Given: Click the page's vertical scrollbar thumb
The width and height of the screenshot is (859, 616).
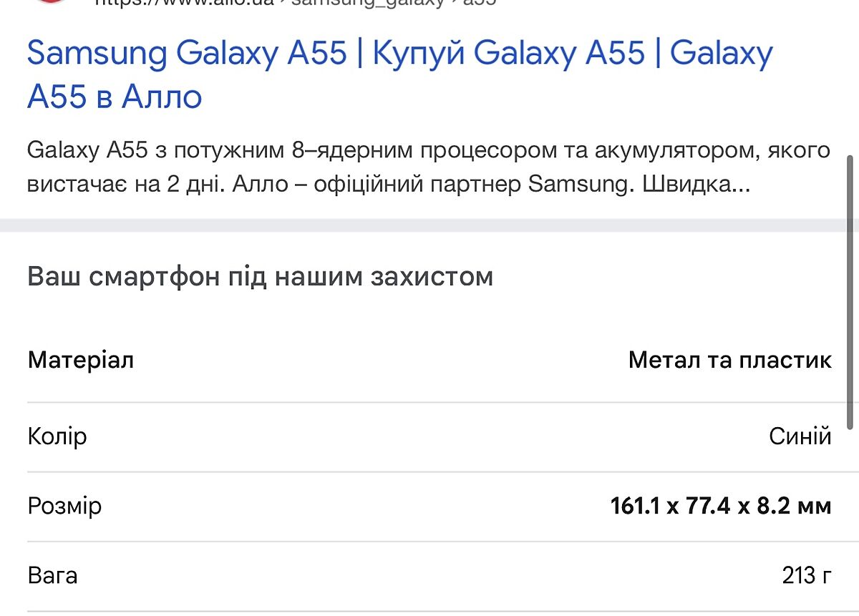Looking at the screenshot, I should tap(850, 292).
